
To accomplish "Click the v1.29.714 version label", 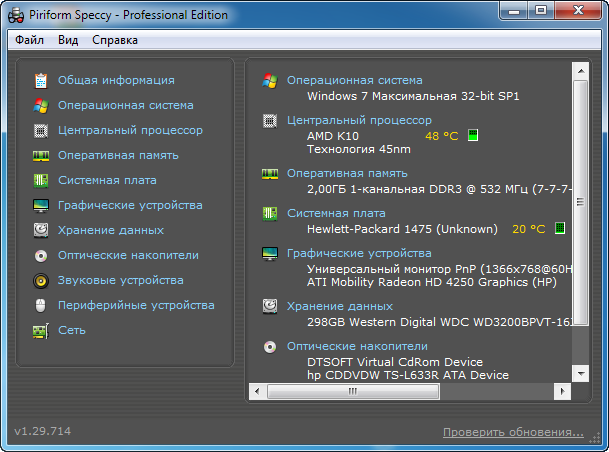I will [x=43, y=431].
